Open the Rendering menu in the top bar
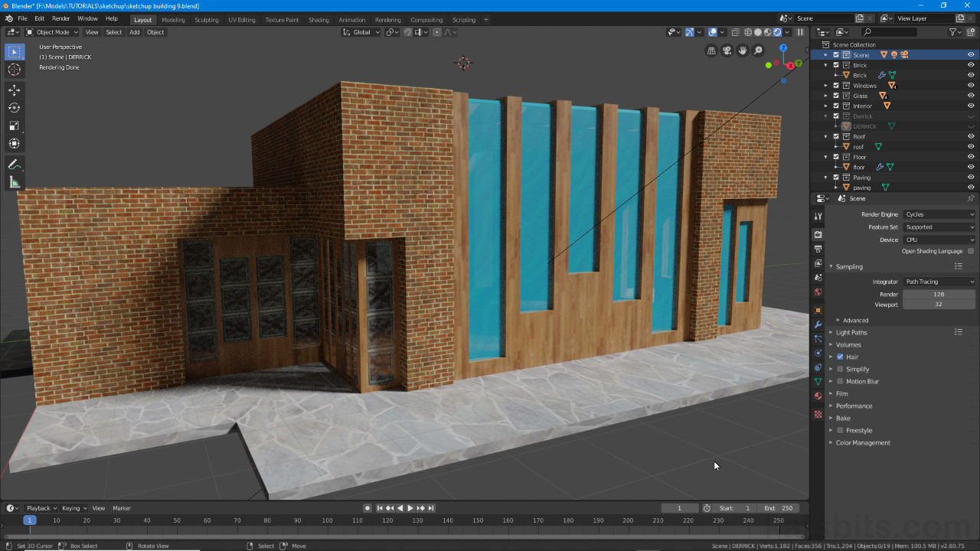This screenshot has width=980, height=551. (x=387, y=20)
